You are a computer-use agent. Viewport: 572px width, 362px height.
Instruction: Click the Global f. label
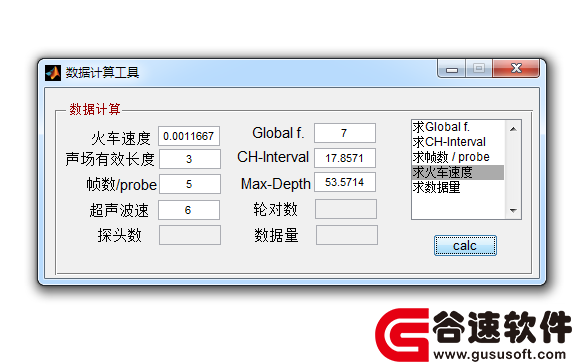pyautogui.click(x=278, y=133)
